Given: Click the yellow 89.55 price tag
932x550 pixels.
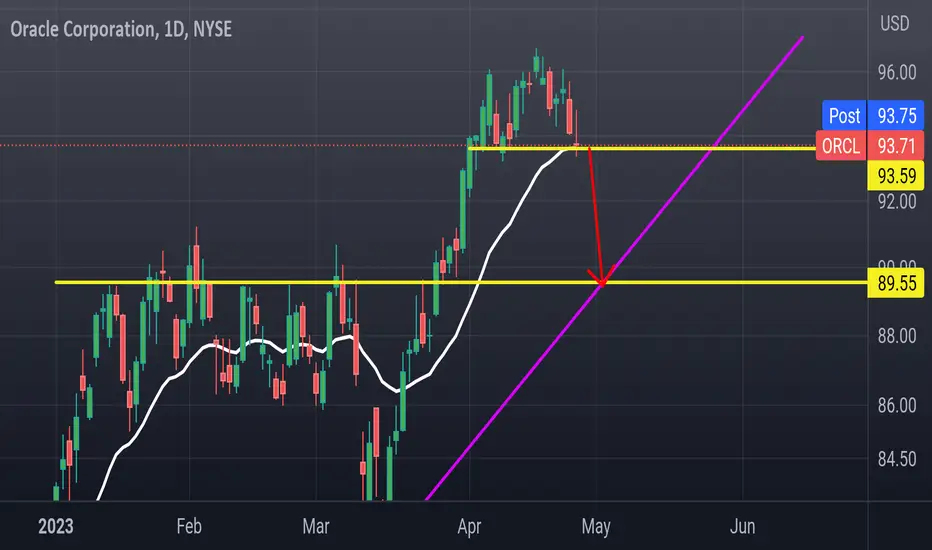Looking at the screenshot, I should [896, 283].
